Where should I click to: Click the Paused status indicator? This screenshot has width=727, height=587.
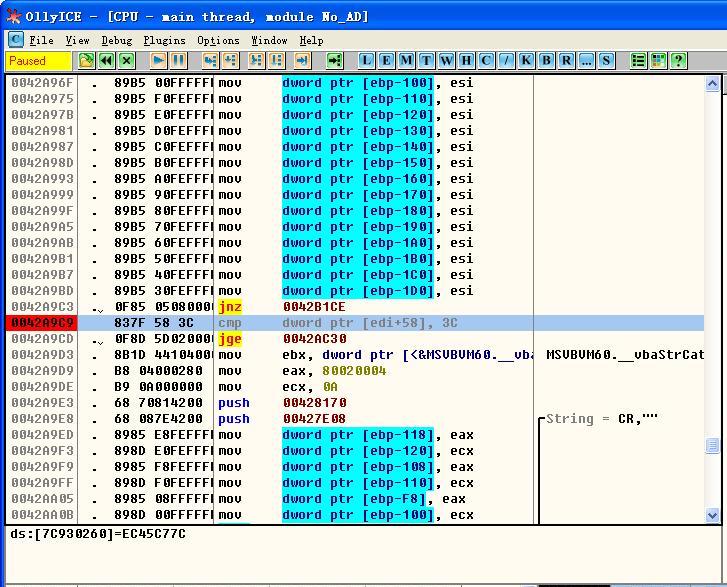tap(39, 61)
